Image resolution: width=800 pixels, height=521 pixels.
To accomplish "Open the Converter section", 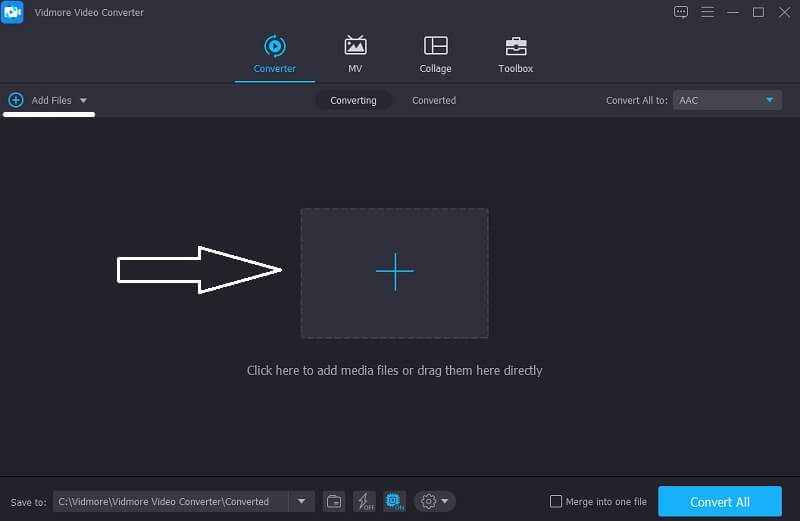I will (274, 54).
